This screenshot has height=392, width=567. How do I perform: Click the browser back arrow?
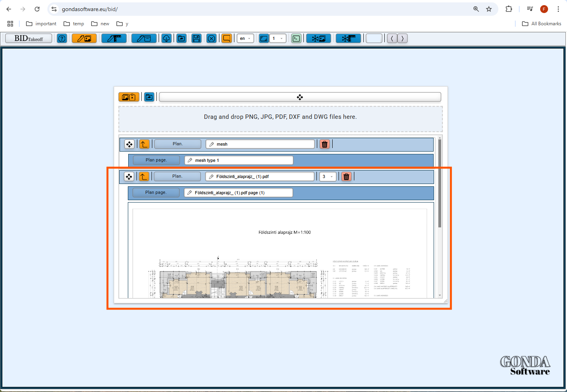(x=9, y=9)
